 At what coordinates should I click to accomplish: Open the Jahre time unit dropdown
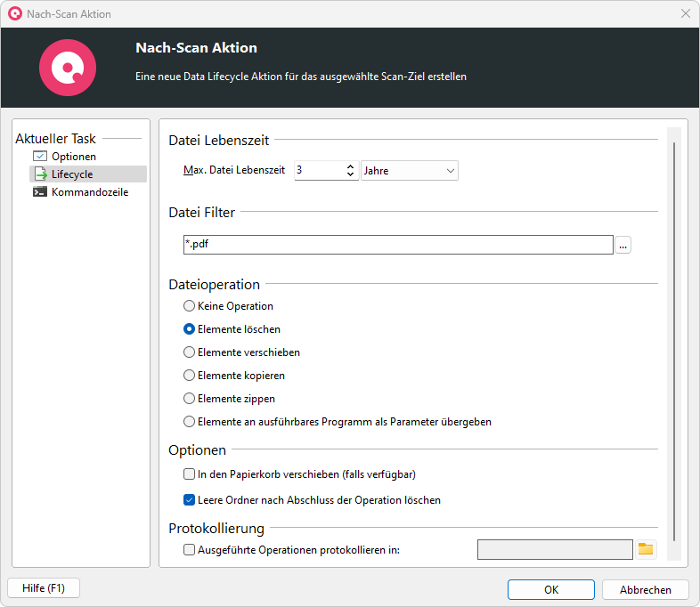[410, 170]
